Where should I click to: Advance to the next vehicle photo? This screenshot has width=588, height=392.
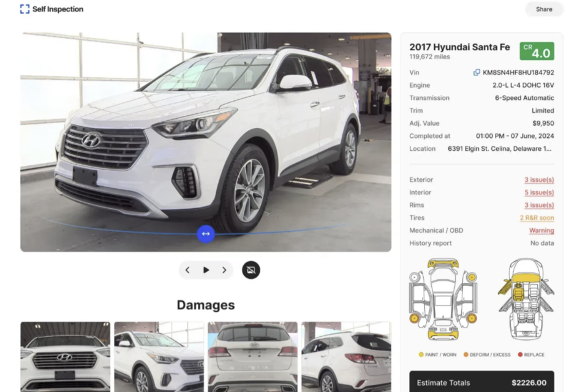[x=224, y=270]
